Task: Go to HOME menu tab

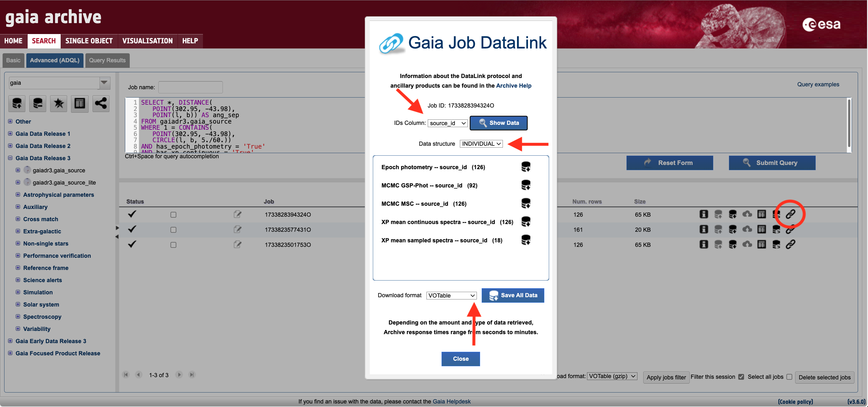Action: [x=13, y=41]
